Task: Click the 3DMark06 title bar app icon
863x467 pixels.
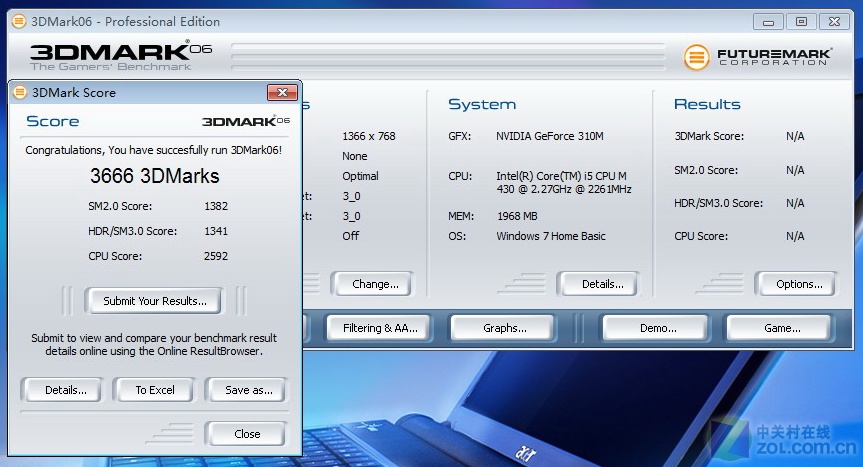Action: (x=16, y=21)
